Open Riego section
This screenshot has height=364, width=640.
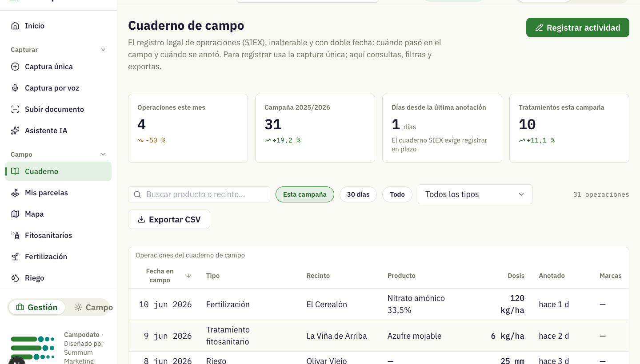tap(58, 278)
